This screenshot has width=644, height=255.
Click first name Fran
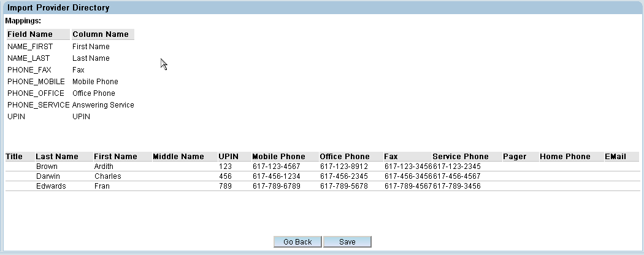click(x=102, y=186)
